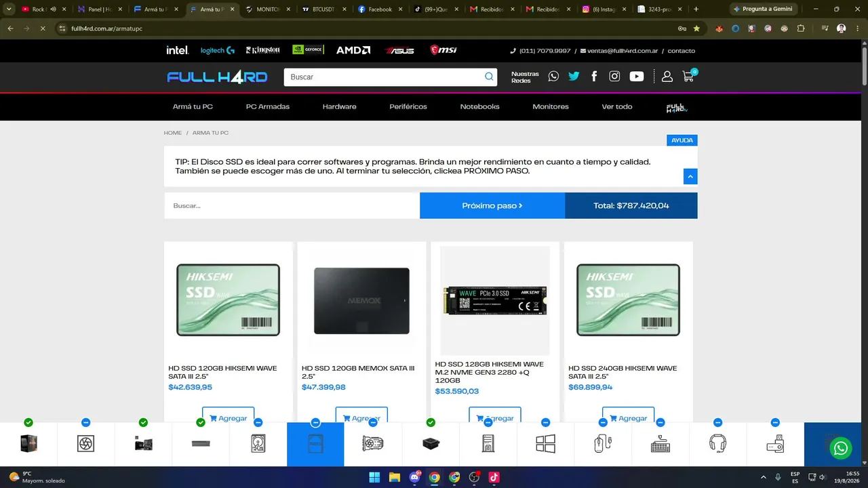Click the AYUDA help button

(x=682, y=140)
